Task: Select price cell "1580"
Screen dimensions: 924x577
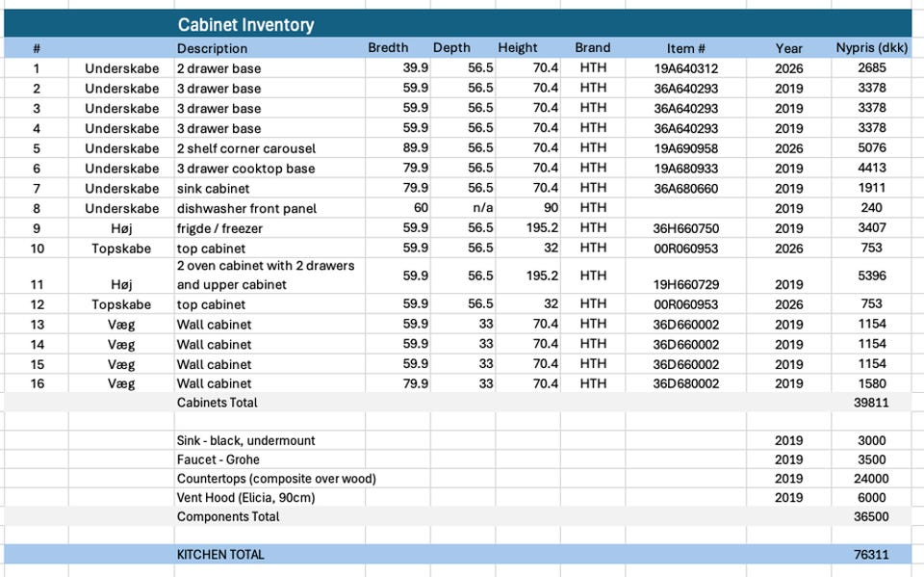Action: [x=872, y=384]
